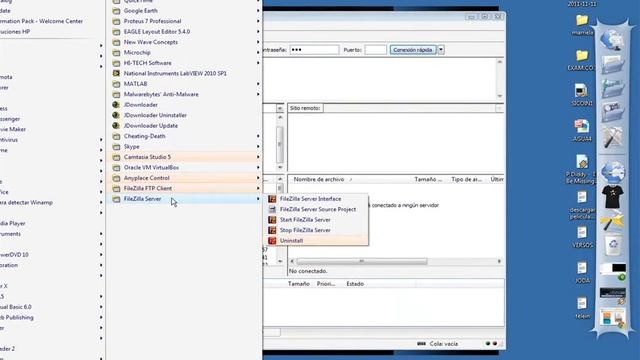Viewport: 640px width, 360px height.
Task: Open the Anyplace Control folder
Action: pyautogui.click(x=146, y=178)
